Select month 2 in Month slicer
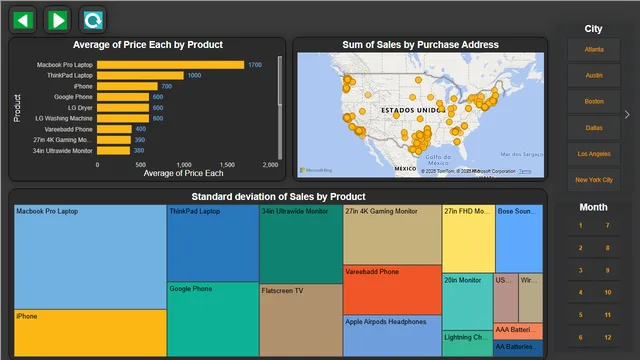 pyautogui.click(x=580, y=248)
